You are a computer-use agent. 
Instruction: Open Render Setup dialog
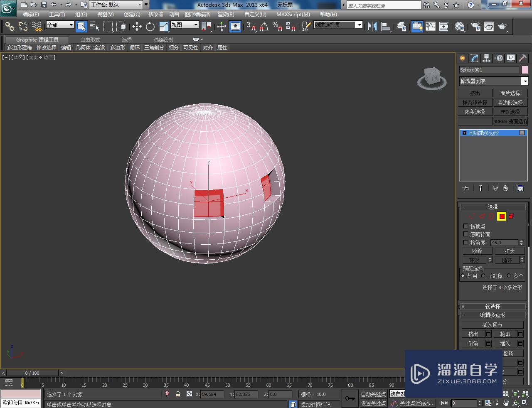click(475, 27)
